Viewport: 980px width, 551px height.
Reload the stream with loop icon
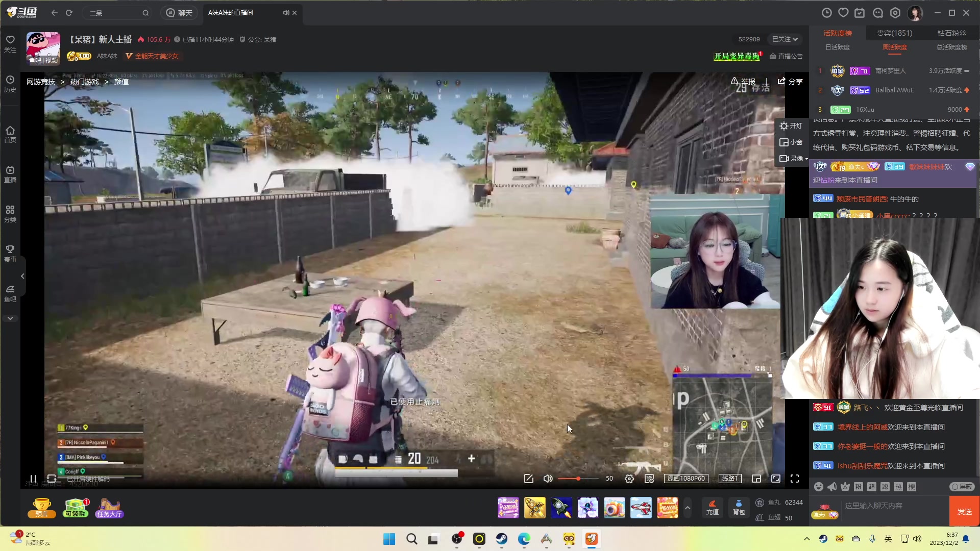(x=52, y=479)
